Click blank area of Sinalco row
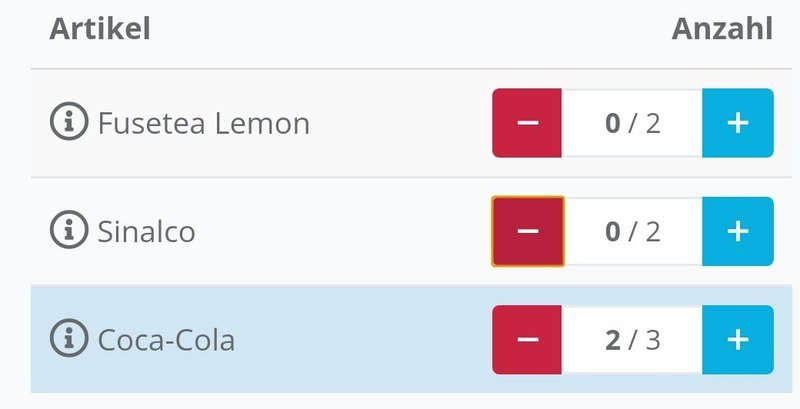 350,231
